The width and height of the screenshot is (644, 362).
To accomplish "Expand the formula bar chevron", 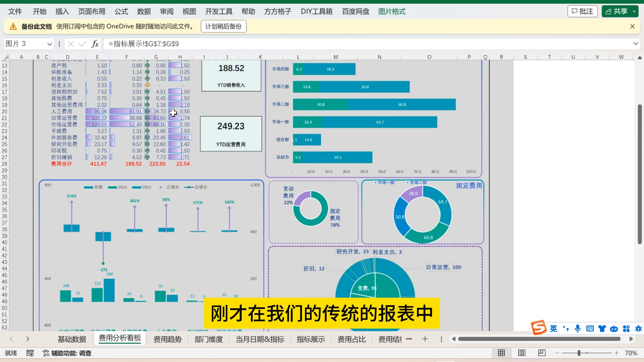I will [x=636, y=44].
